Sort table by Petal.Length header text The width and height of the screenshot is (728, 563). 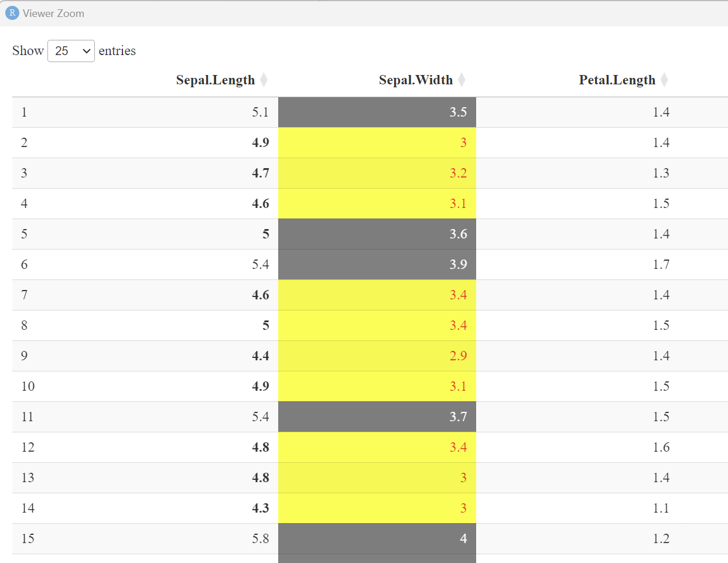[x=617, y=80]
